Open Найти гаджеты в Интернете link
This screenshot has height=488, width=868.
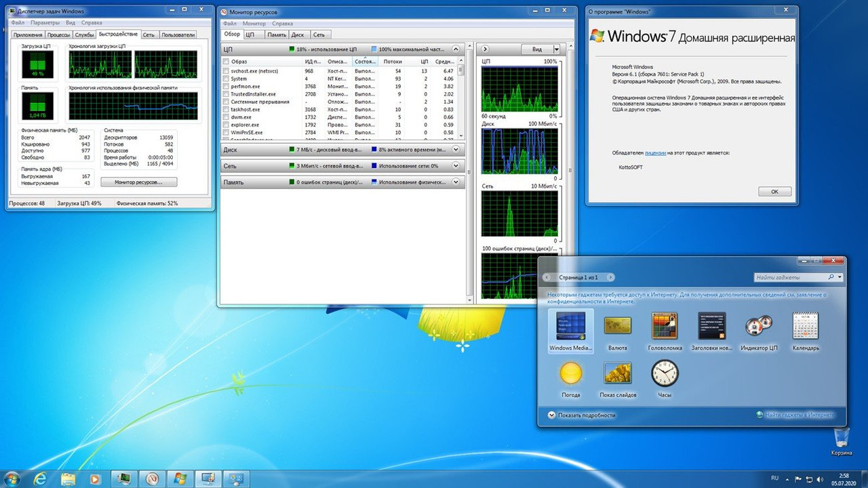795,415
